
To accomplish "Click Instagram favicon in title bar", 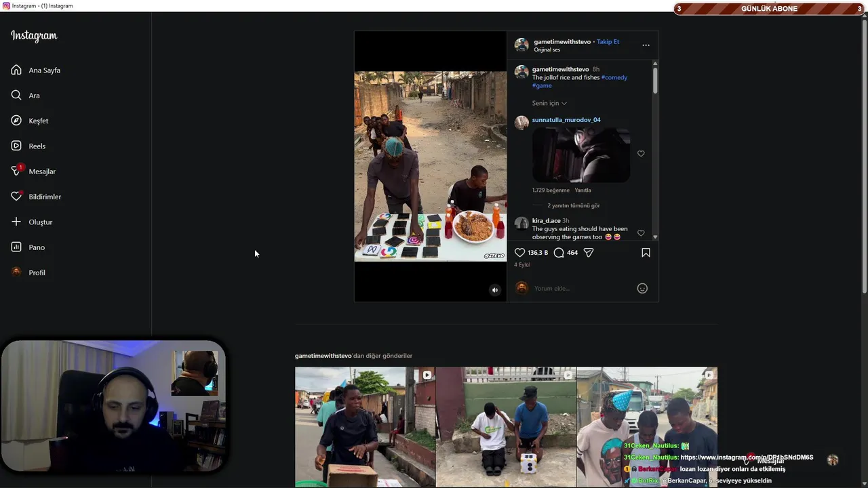I will tap(6, 5).
